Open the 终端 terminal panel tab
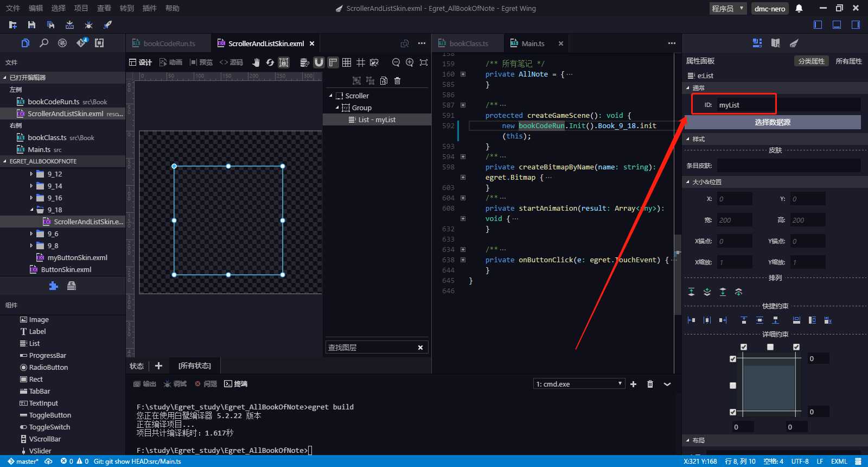This screenshot has height=467, width=868. 236,384
